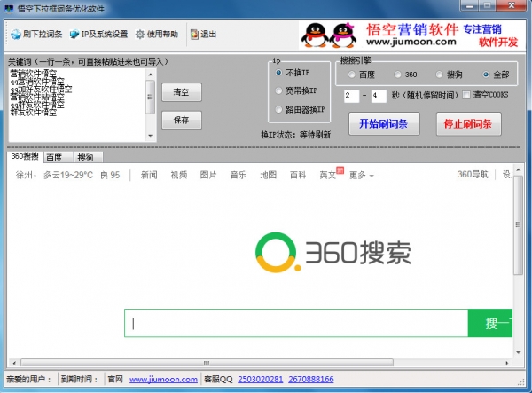Click customer QQ 2503020281 link
Viewport: 532px width, 393px height.
point(260,380)
